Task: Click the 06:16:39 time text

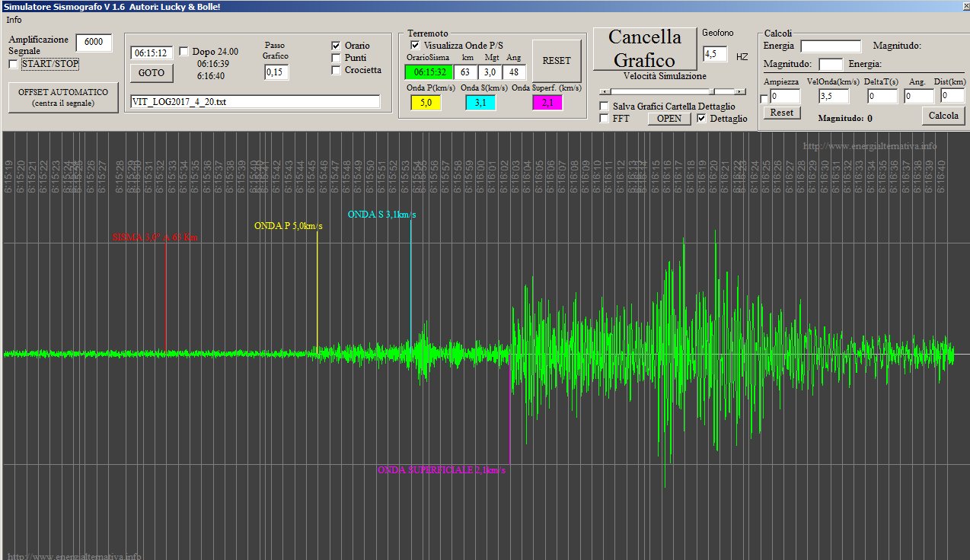Action: point(213,64)
